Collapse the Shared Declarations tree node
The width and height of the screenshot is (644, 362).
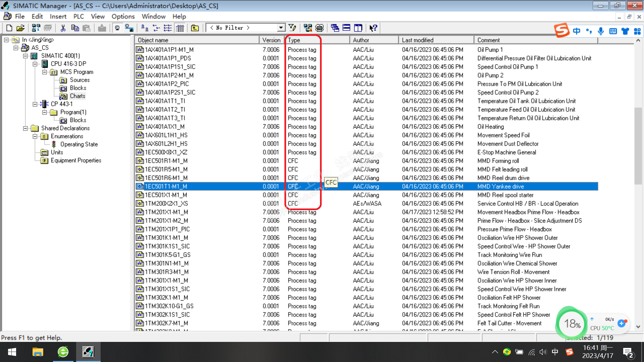(x=25, y=128)
